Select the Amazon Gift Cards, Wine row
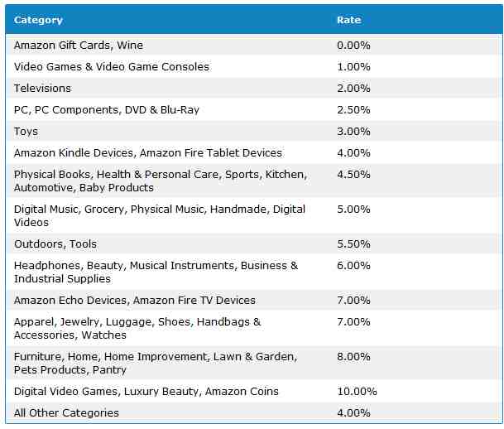This screenshot has width=504, height=429. click(x=254, y=46)
